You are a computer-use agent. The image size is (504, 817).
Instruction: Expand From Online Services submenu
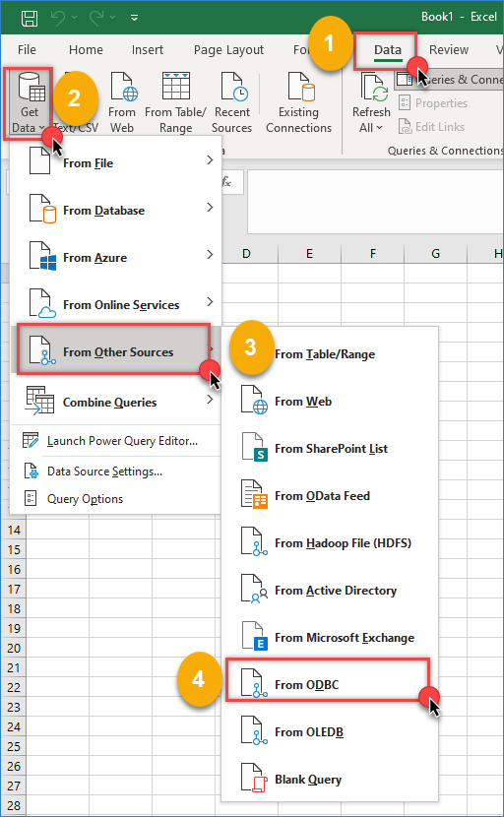click(x=116, y=305)
